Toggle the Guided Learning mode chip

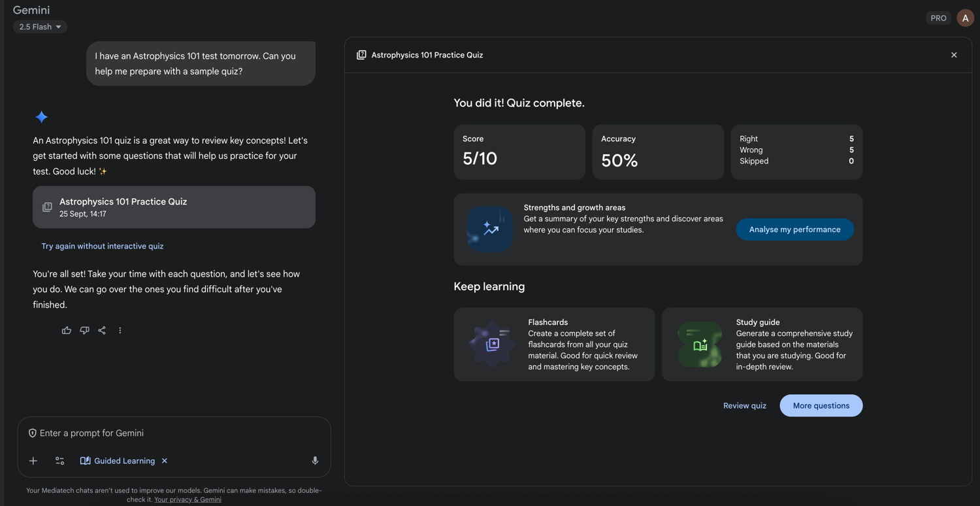pyautogui.click(x=118, y=461)
